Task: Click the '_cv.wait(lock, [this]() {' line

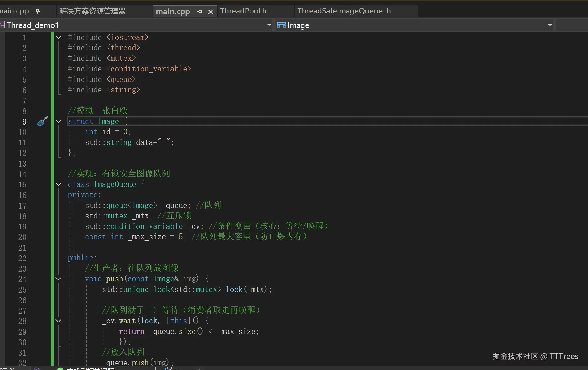Action: (x=156, y=321)
